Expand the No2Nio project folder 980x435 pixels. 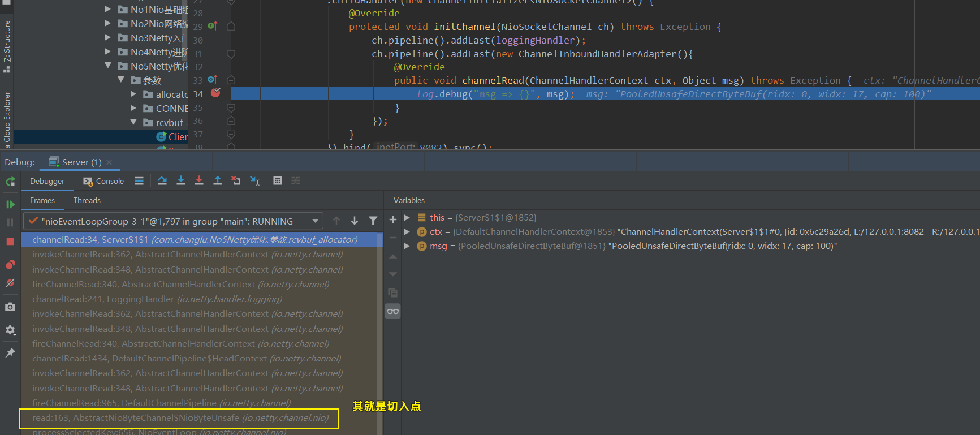pos(108,23)
